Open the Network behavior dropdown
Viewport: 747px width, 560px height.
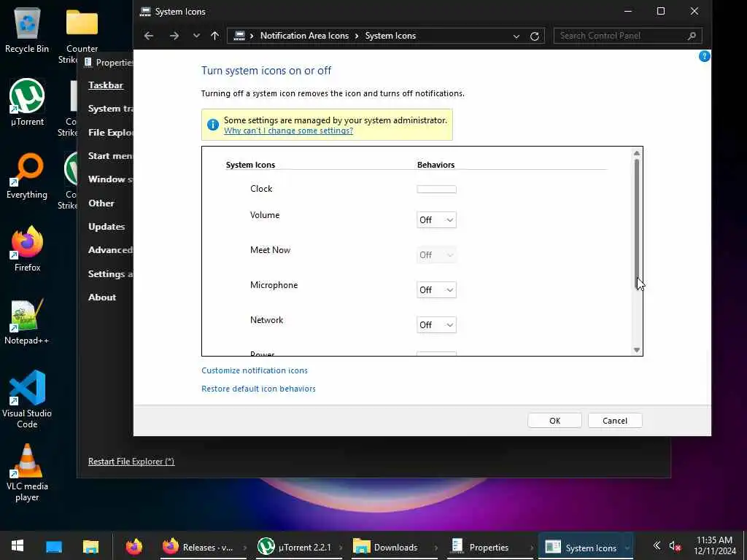[x=436, y=324]
